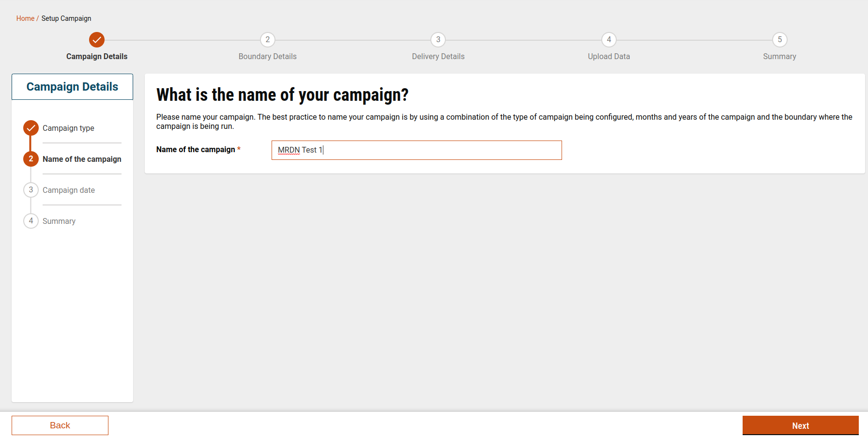Click the Campaign Details sidebar header
The image size is (868, 439).
click(x=72, y=87)
